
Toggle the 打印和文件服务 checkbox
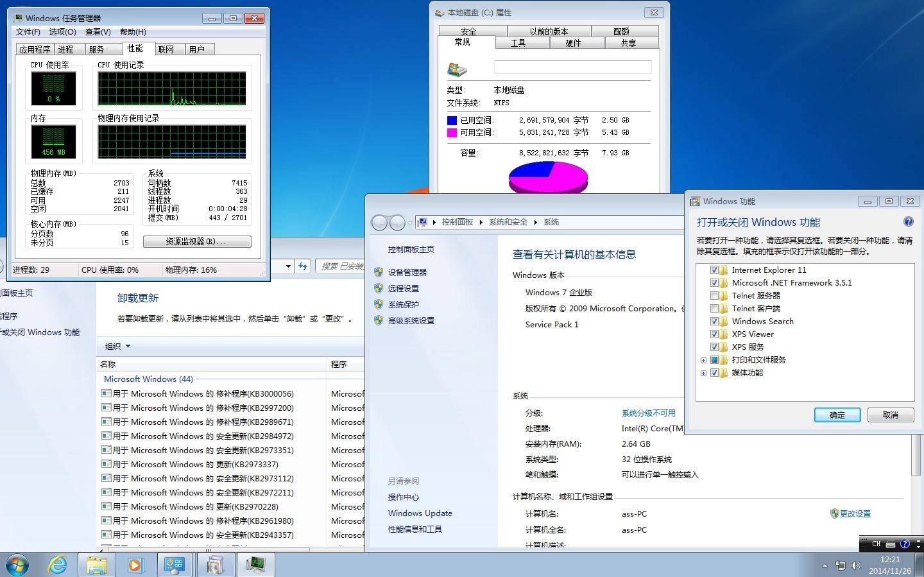714,359
